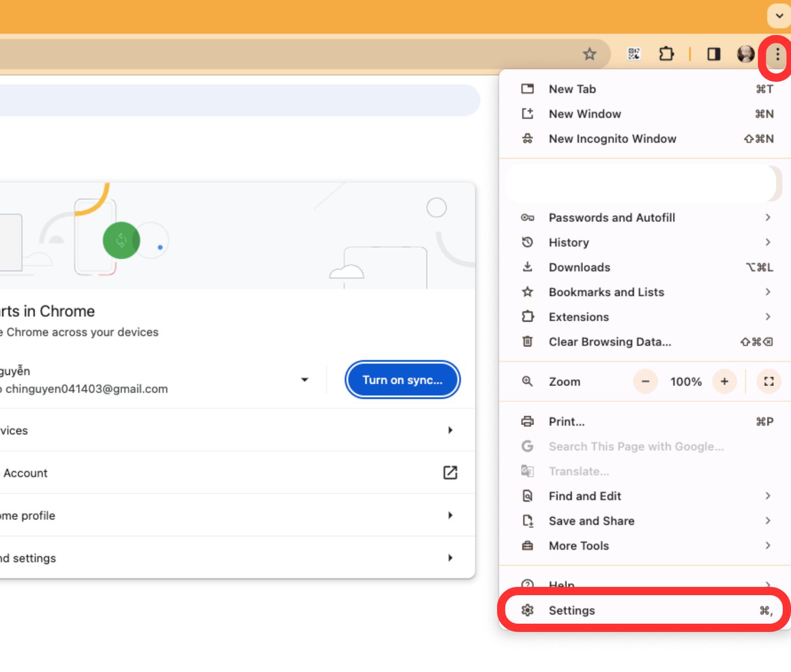Click the three-dot Chrome menu button
The width and height of the screenshot is (791, 672).
(x=777, y=54)
